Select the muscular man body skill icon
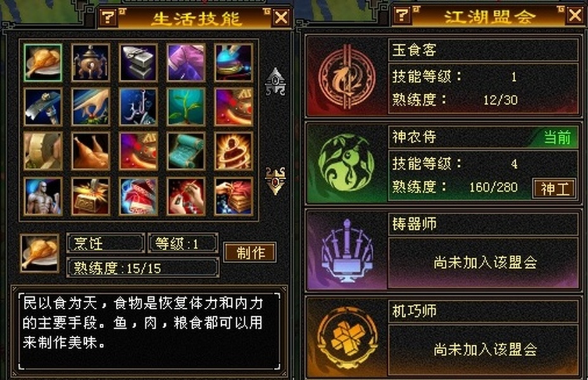 click(x=42, y=196)
